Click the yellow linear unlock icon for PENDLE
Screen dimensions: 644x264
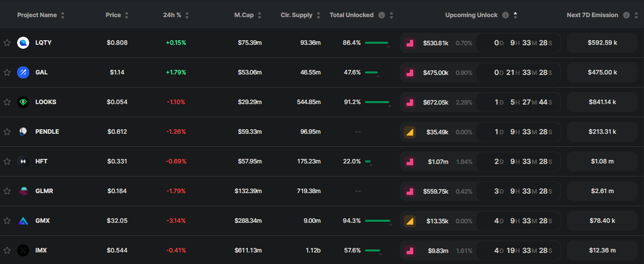[x=410, y=132]
